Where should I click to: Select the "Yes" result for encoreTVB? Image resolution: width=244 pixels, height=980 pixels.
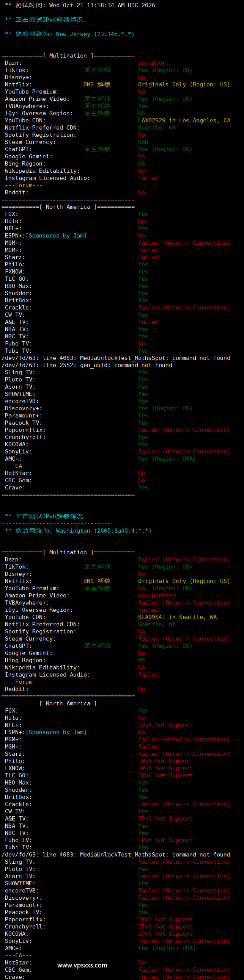[x=143, y=401]
